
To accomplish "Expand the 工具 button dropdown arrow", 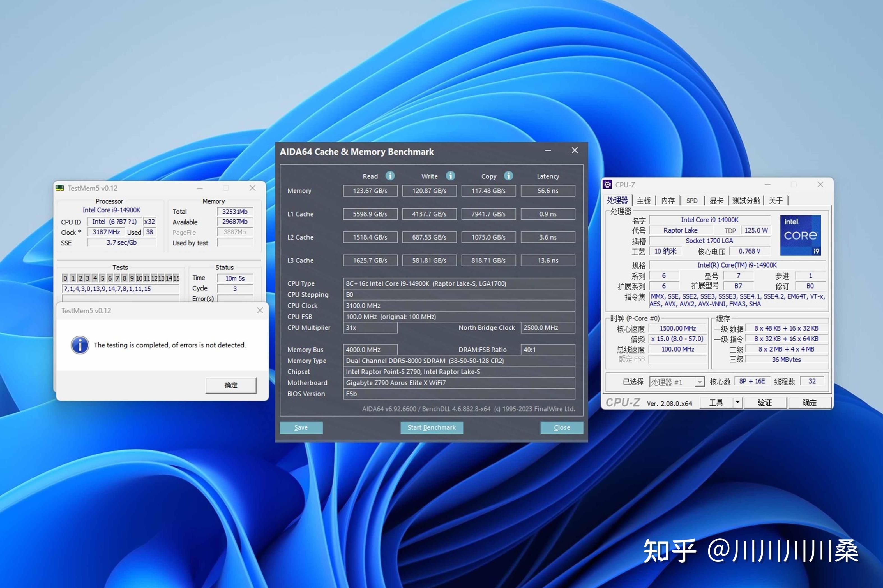I will coord(737,402).
